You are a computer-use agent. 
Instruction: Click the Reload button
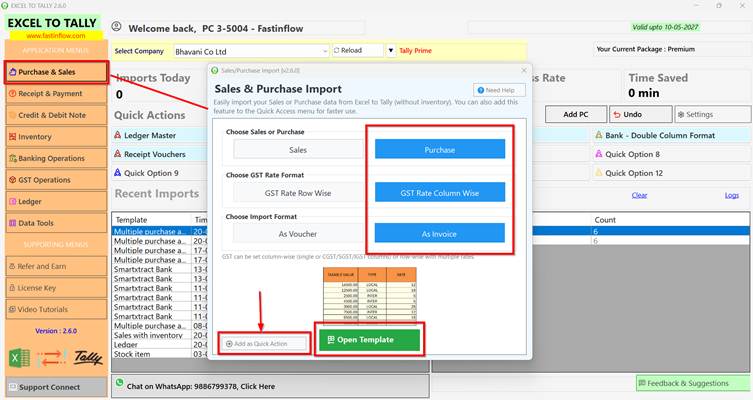pyautogui.click(x=357, y=50)
